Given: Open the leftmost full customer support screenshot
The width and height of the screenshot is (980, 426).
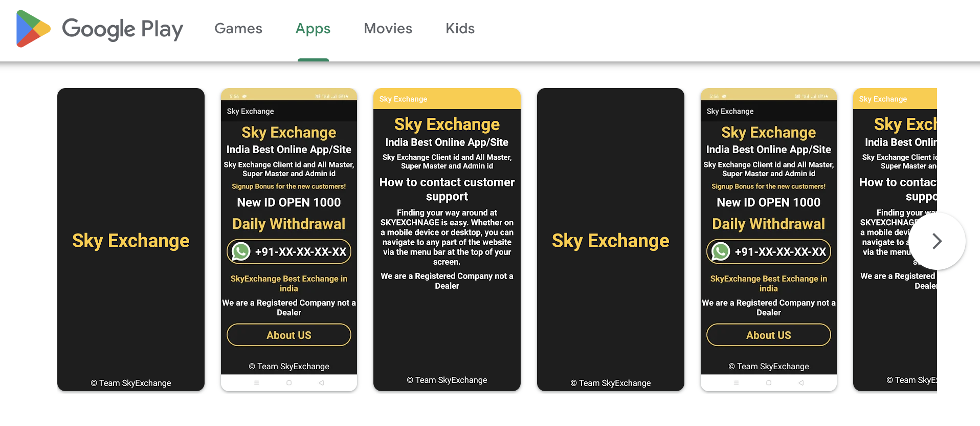Looking at the screenshot, I should (x=447, y=240).
